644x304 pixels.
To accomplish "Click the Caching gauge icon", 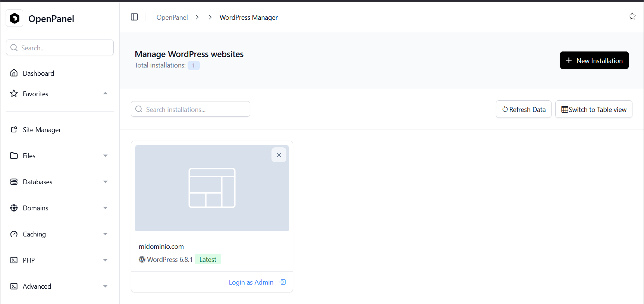I will point(14,234).
